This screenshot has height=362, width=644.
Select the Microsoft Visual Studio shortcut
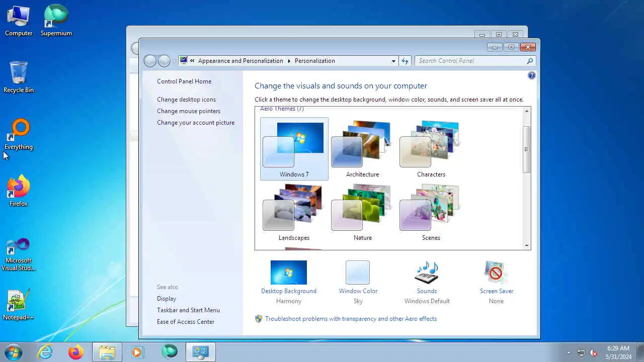coord(19,254)
